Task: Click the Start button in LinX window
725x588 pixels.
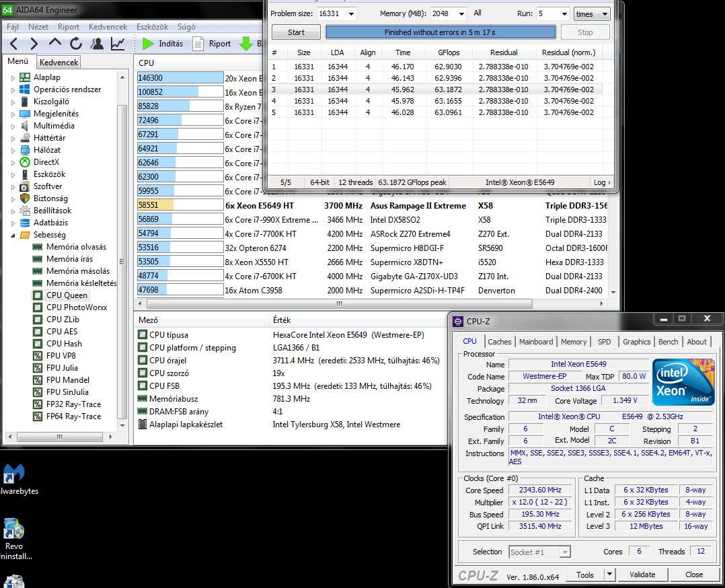Action: pyautogui.click(x=296, y=32)
